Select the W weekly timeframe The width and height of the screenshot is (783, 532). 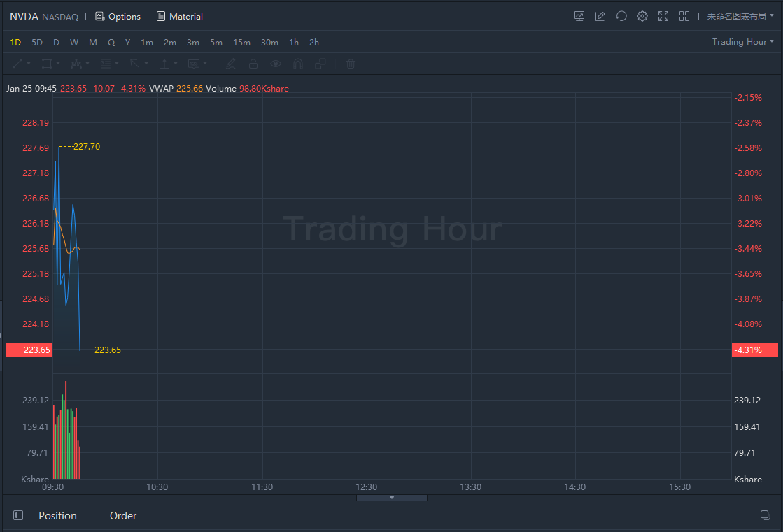tap(74, 43)
